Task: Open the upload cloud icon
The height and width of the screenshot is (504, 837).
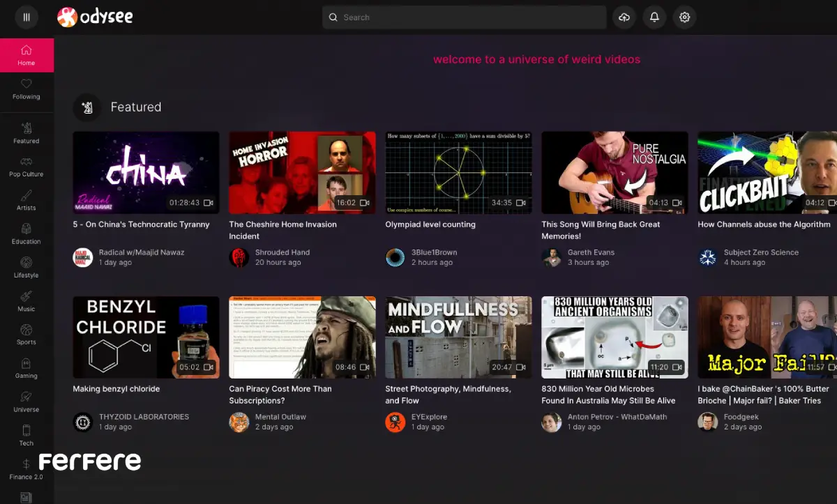Action: [624, 17]
